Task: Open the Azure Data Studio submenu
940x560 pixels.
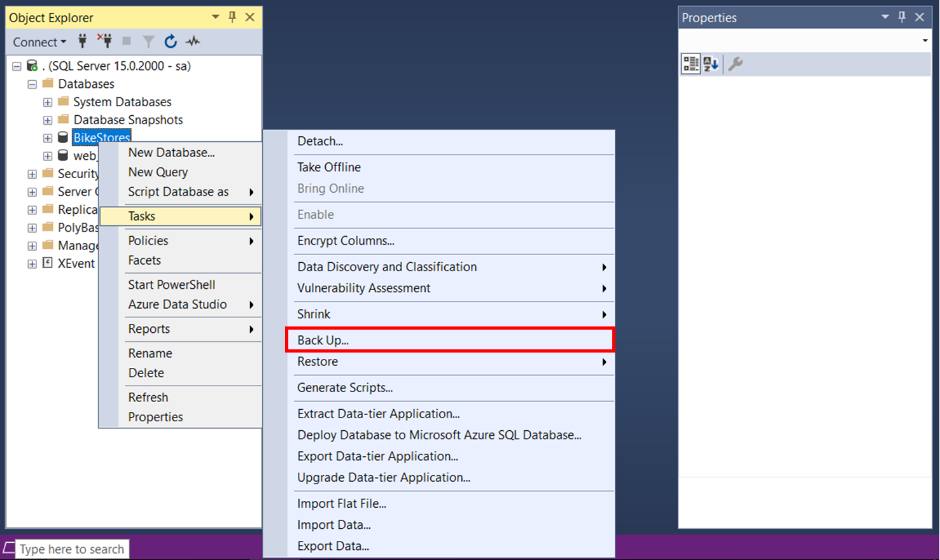Action: coord(181,304)
